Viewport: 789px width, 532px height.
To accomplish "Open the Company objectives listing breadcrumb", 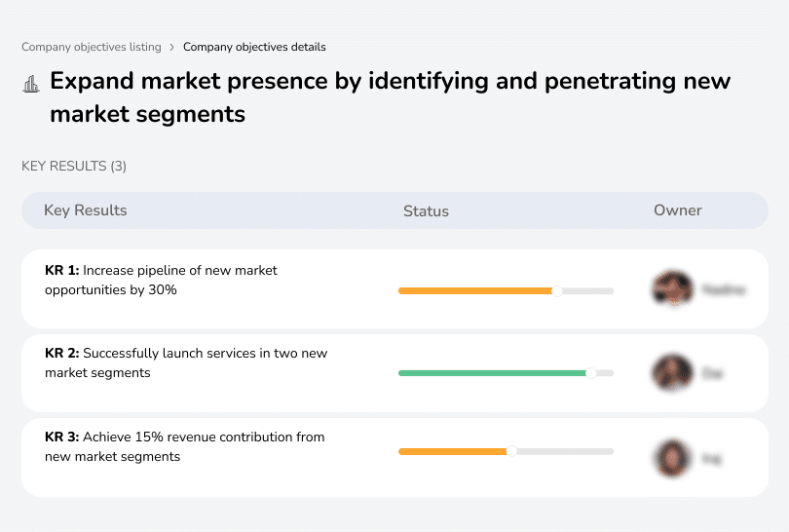I will pos(92,47).
